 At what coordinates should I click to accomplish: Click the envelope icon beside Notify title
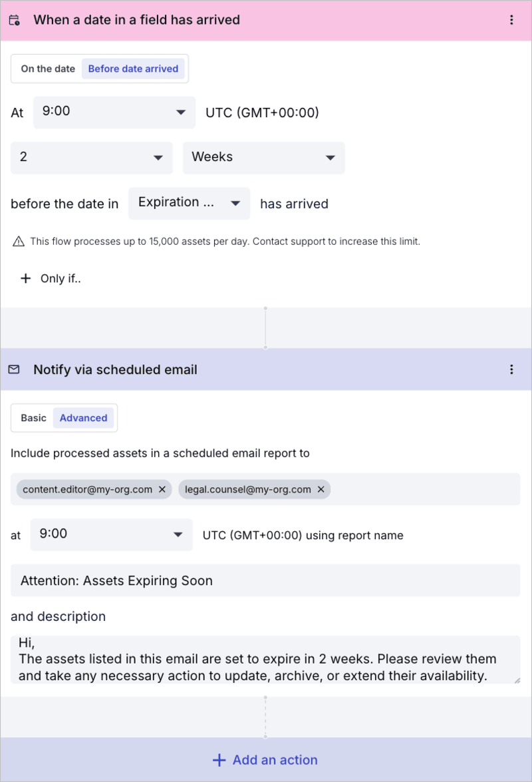14,369
